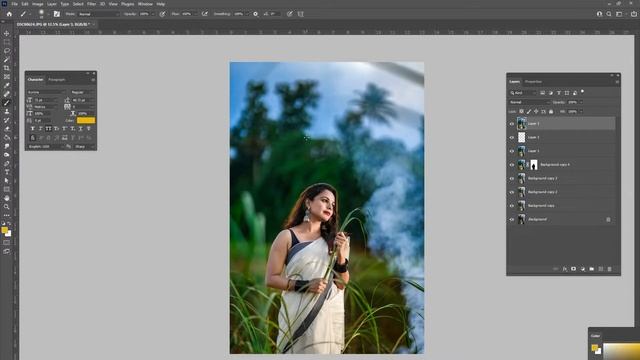Image resolution: width=640 pixels, height=360 pixels.
Task: Open the layer Opacity dropdown arrow
Action: click(581, 102)
